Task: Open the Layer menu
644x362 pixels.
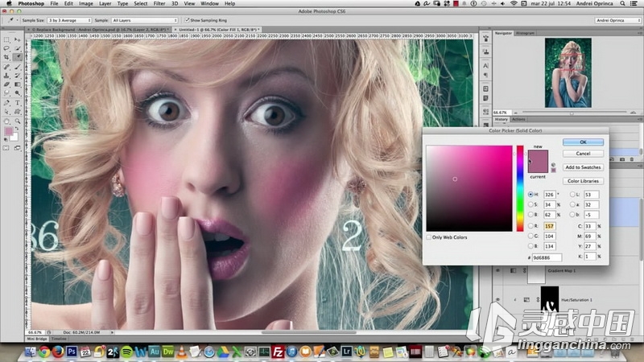Action: pos(105,3)
